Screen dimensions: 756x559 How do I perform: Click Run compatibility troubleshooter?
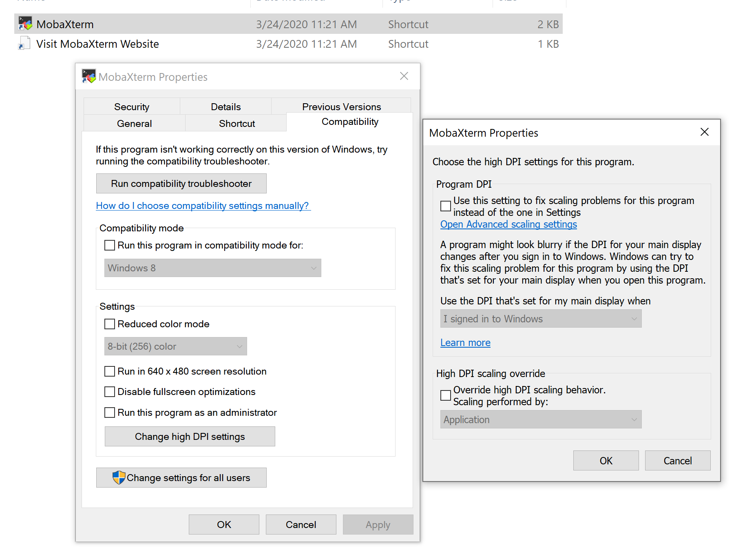[181, 184]
